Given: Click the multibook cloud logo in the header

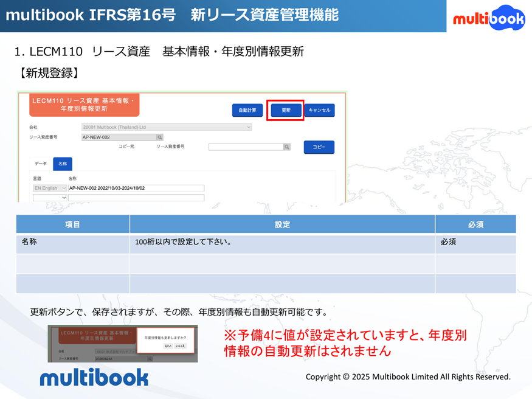Looking at the screenshot, I should tap(489, 18).
